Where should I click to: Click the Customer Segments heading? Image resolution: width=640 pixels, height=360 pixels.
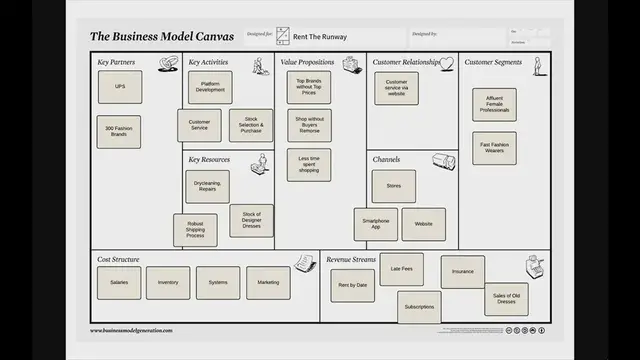(493, 62)
